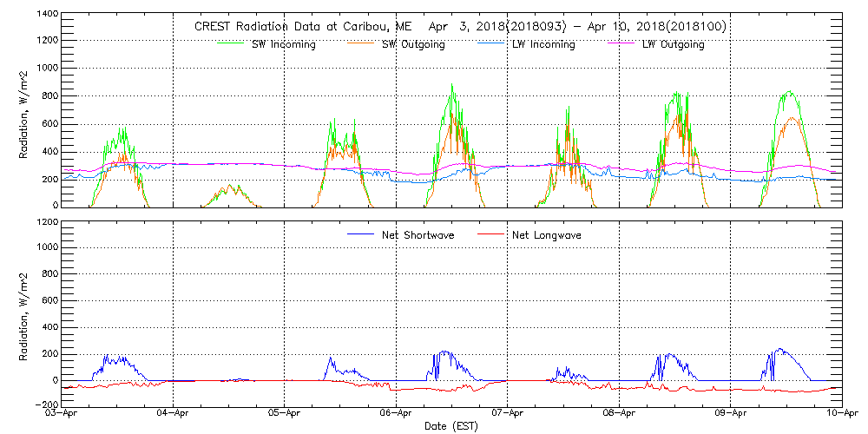Click the LW Incoming legend label
This screenshot has width=868, height=434.
coord(542,44)
